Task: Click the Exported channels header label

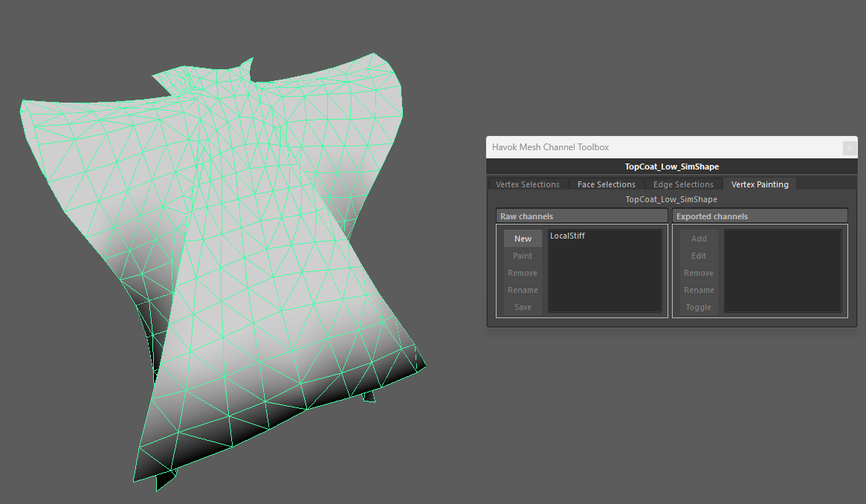Action: (x=760, y=216)
